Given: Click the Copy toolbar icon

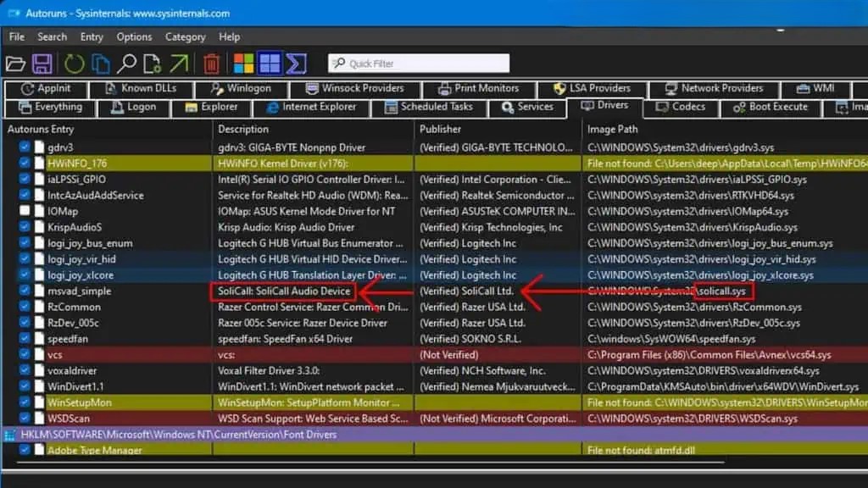Looking at the screenshot, I should pos(101,64).
